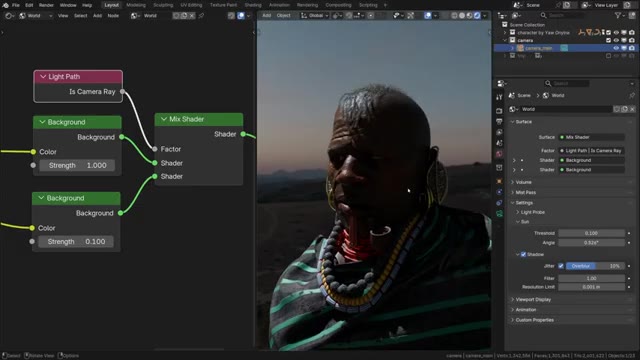Open the Blender logo menu

point(6,5)
